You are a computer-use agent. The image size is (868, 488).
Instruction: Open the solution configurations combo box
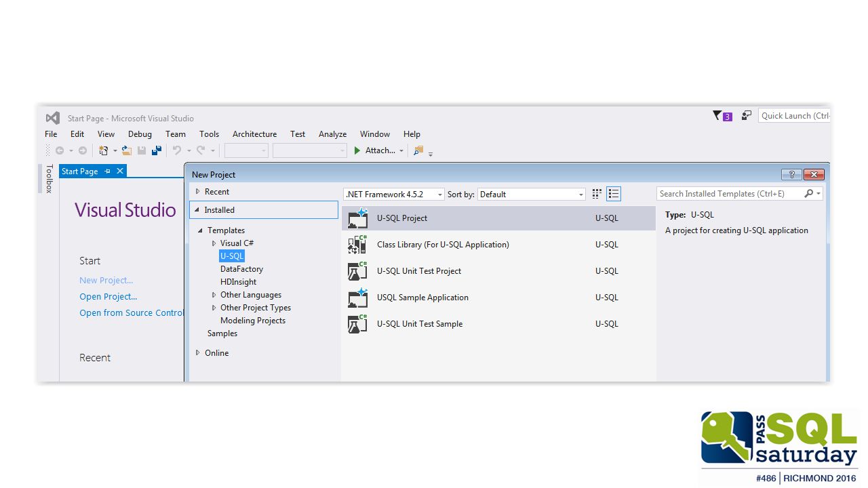click(246, 150)
